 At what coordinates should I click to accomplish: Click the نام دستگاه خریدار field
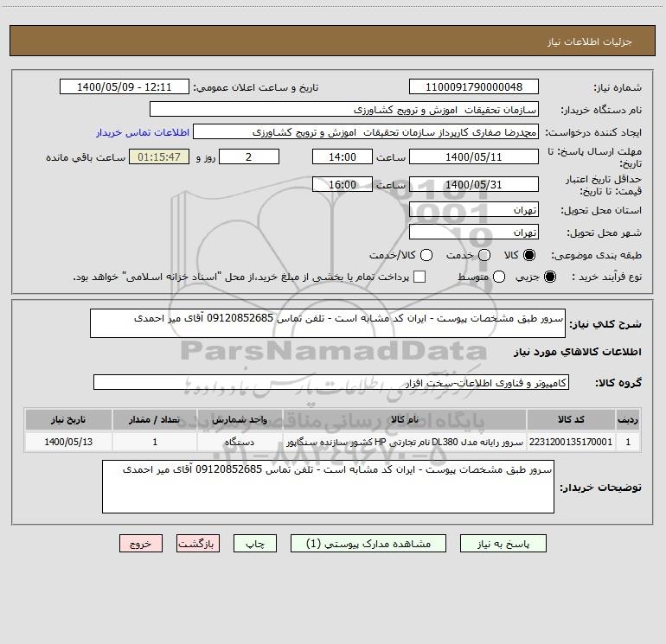[x=344, y=110]
